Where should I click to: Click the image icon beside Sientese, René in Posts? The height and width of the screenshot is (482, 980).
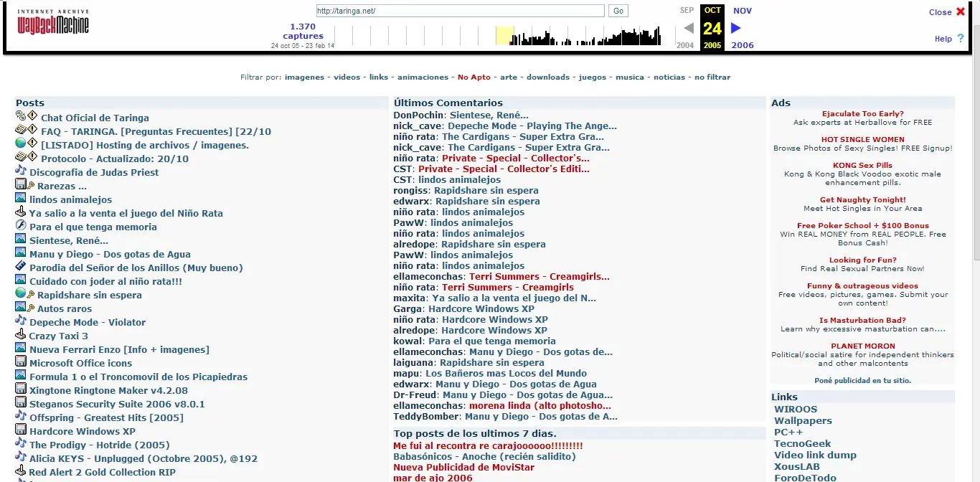pos(21,239)
